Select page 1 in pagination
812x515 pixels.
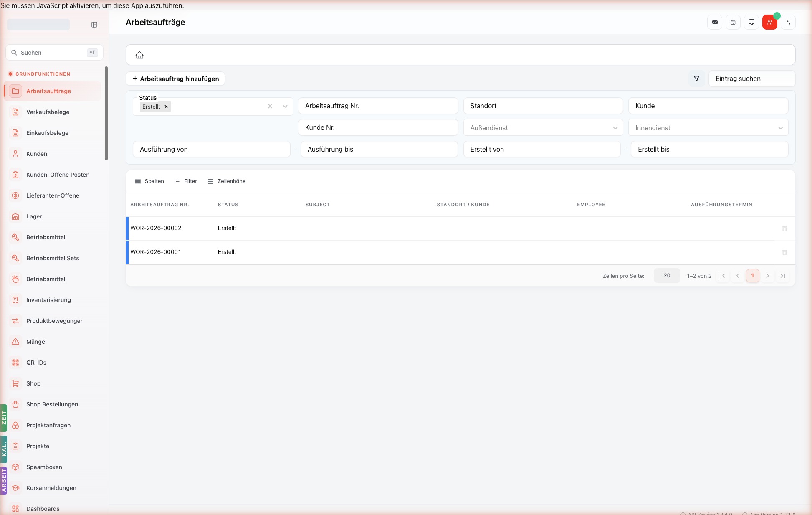coord(753,276)
